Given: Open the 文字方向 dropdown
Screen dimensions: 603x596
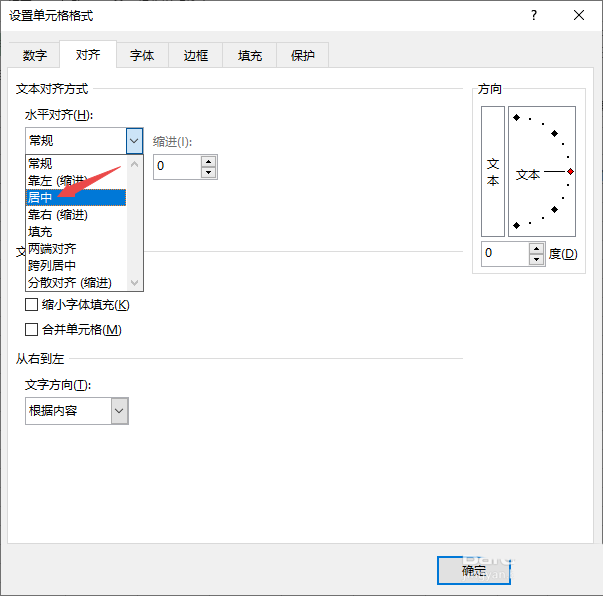Looking at the screenshot, I should pyautogui.click(x=119, y=410).
